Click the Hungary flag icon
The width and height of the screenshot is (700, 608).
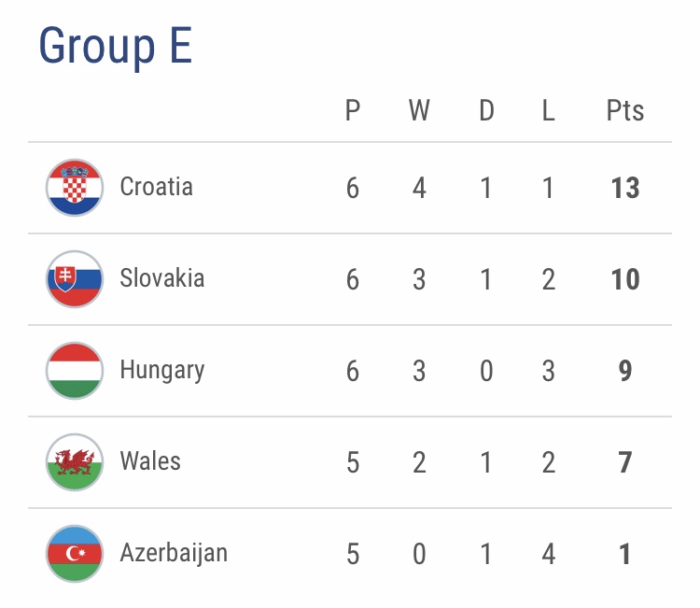(75, 371)
